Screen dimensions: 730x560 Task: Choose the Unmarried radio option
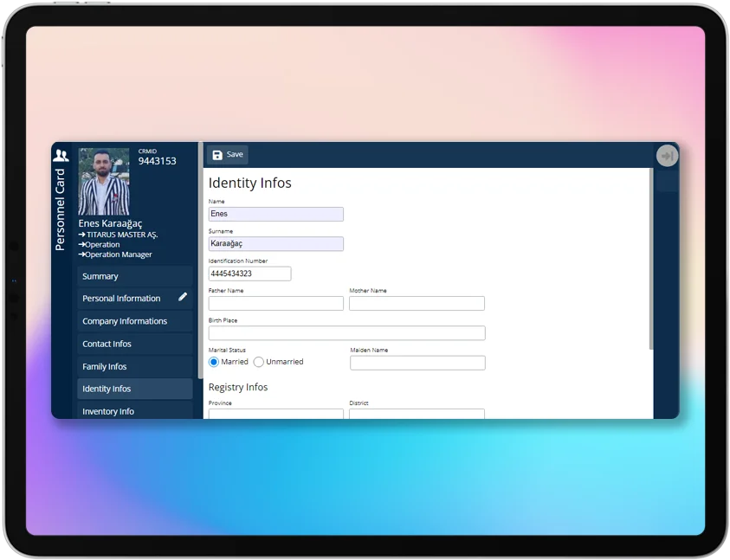[259, 362]
